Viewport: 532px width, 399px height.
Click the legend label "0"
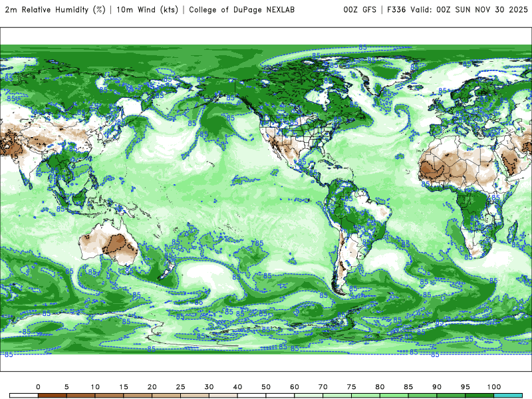(x=38, y=387)
